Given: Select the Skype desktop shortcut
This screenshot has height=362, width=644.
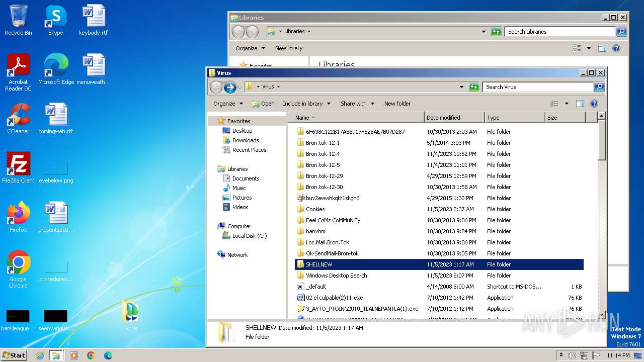Looking at the screenshot, I should click(56, 20).
